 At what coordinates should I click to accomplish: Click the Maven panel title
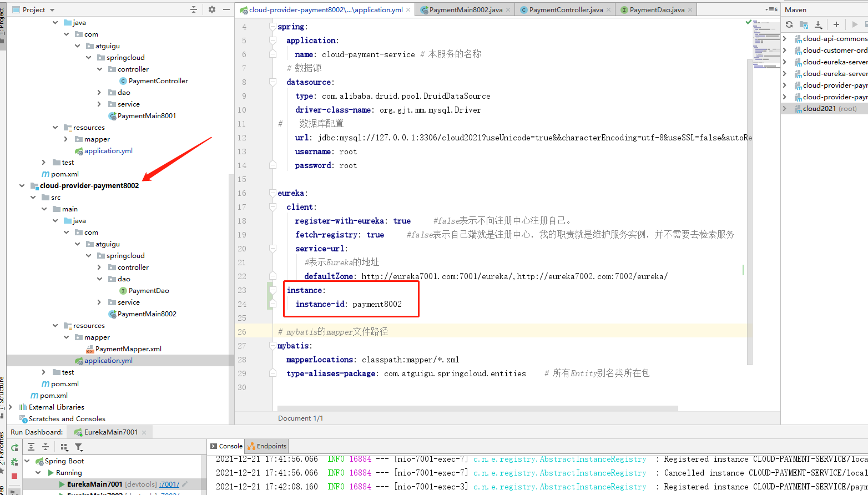point(795,9)
